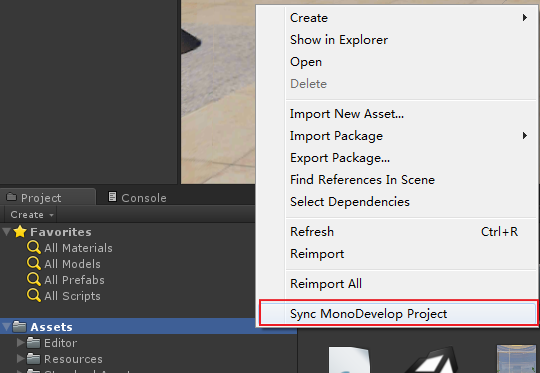Click the All Scripts search icon

tap(34, 296)
